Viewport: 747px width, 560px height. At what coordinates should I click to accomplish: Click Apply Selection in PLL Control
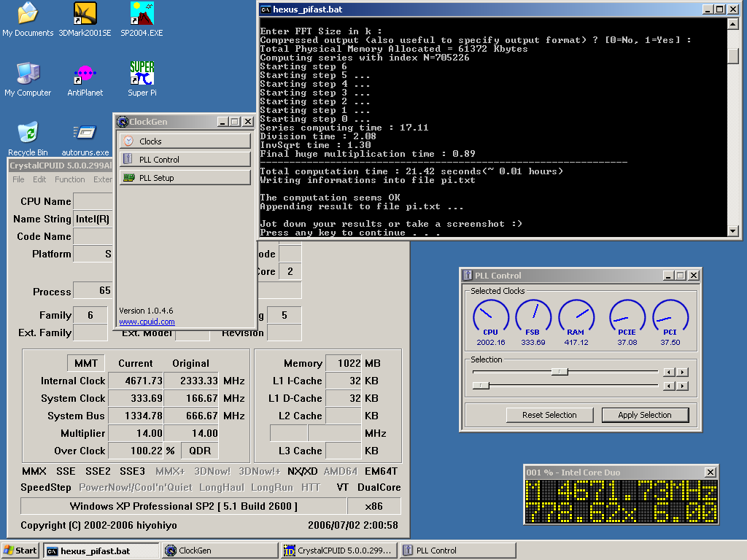[645, 415]
